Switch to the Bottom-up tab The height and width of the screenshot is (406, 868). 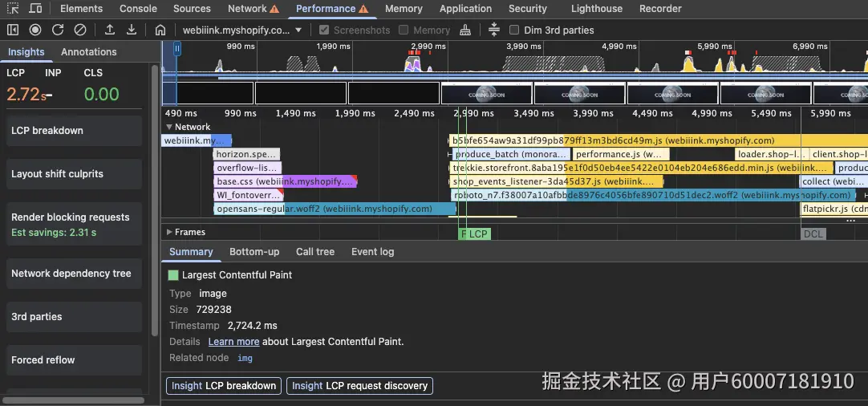[x=254, y=251]
